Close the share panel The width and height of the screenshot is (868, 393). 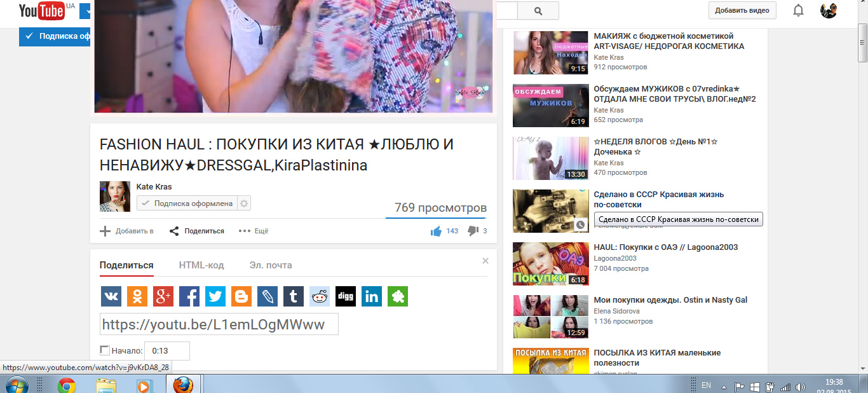(x=485, y=261)
